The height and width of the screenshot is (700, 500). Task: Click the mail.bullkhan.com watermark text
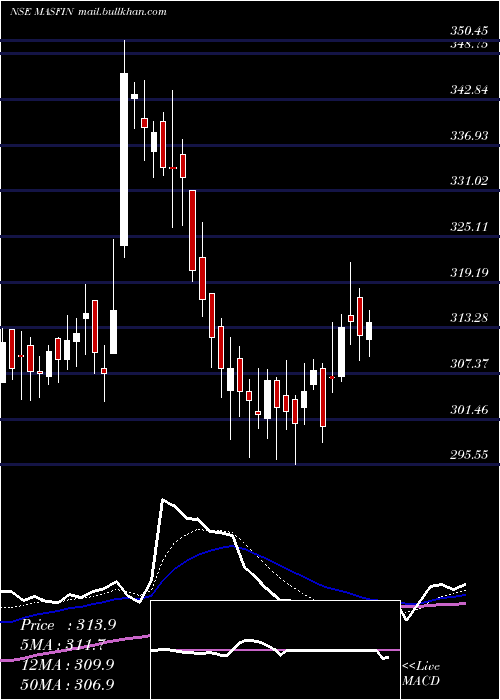[x=122, y=12]
